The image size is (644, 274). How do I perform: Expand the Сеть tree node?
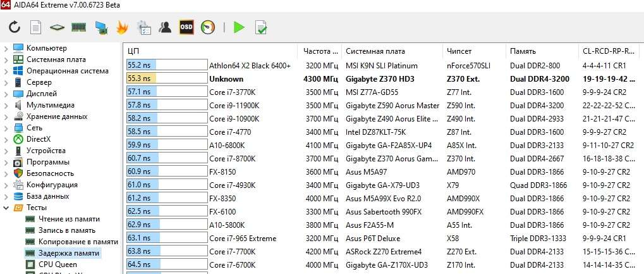pyautogui.click(x=6, y=128)
